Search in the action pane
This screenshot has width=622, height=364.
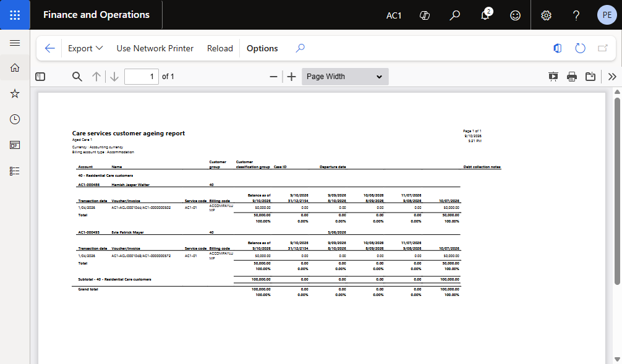click(300, 48)
